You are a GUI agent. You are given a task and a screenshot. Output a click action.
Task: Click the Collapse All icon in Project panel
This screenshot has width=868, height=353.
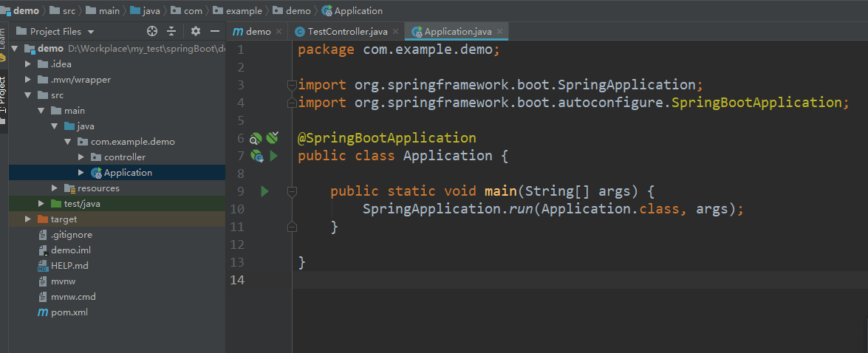pos(171,31)
